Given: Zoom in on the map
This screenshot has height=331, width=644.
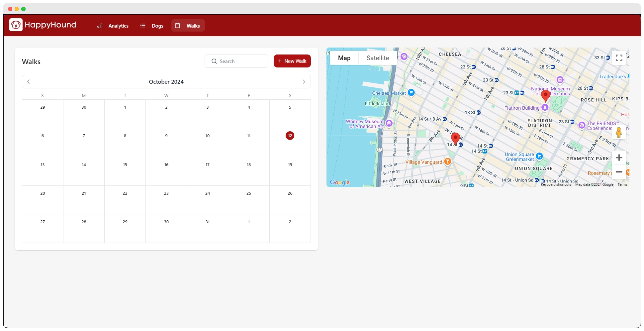Looking at the screenshot, I should pos(619,158).
